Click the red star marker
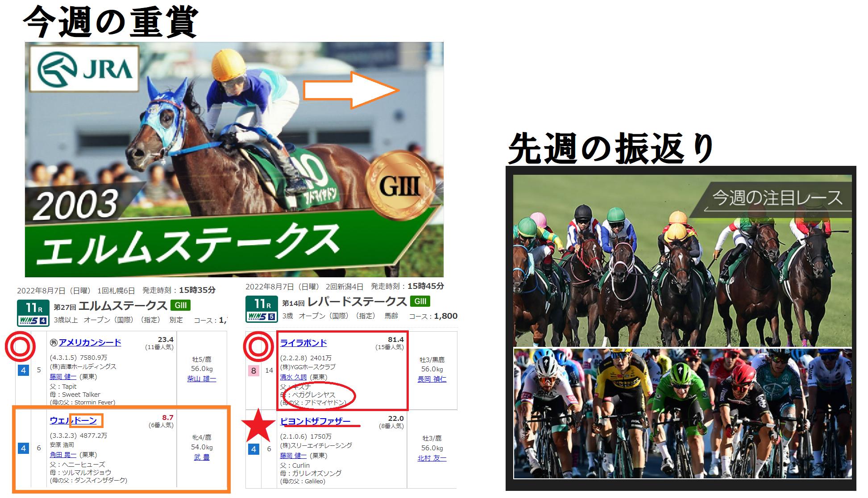This screenshot has height=498, width=868. point(258,427)
